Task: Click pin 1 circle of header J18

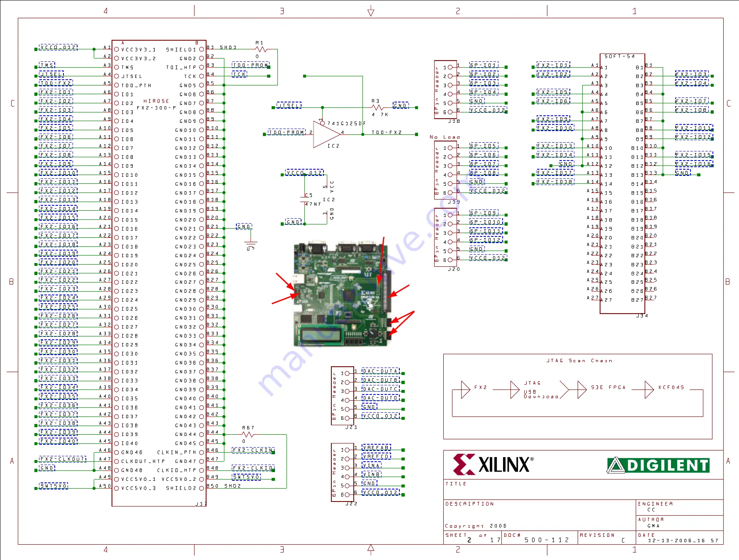Action: (x=450, y=67)
